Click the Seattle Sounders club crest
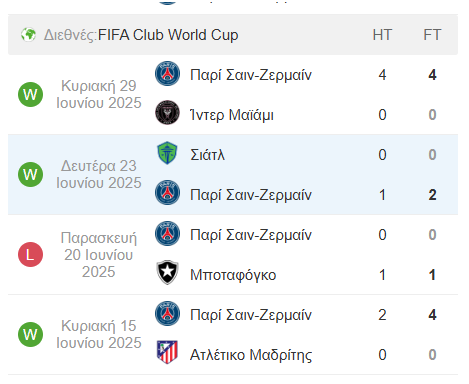 (x=167, y=153)
